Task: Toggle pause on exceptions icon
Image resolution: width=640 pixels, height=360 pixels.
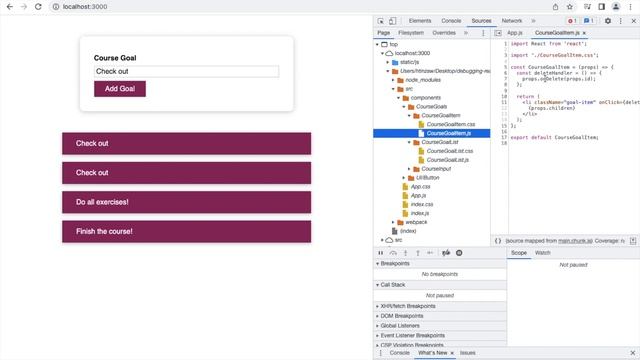Action: pos(459,253)
